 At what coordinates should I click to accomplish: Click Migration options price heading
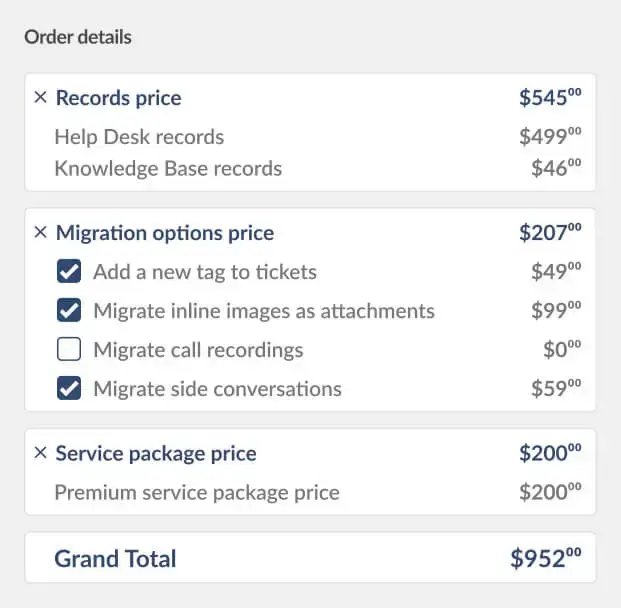(x=164, y=233)
